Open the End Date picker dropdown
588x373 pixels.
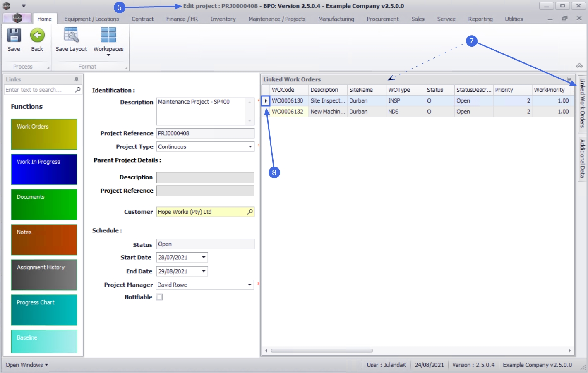point(204,271)
